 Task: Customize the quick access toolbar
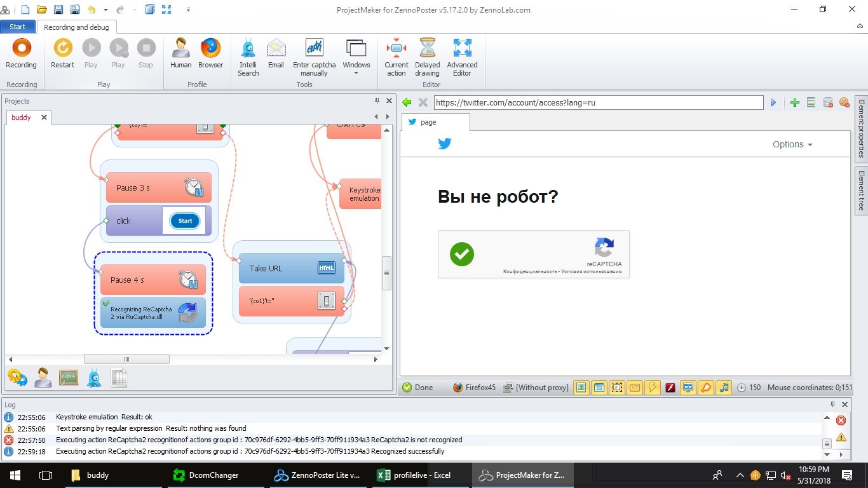click(189, 10)
